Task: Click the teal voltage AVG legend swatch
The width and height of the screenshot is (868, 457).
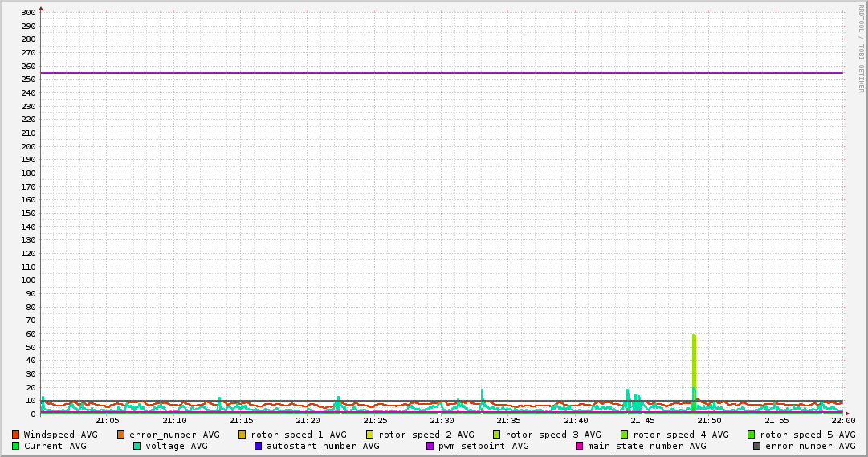Action: [137, 446]
